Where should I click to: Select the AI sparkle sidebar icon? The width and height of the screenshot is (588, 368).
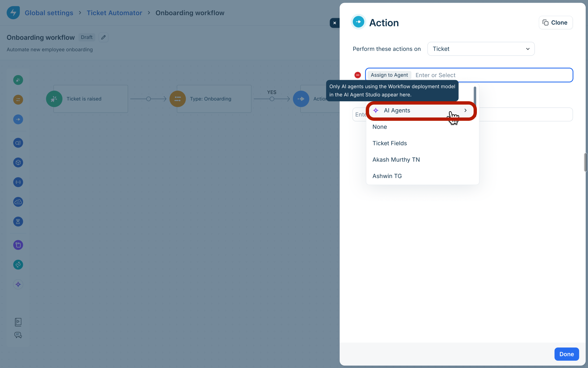click(x=18, y=284)
